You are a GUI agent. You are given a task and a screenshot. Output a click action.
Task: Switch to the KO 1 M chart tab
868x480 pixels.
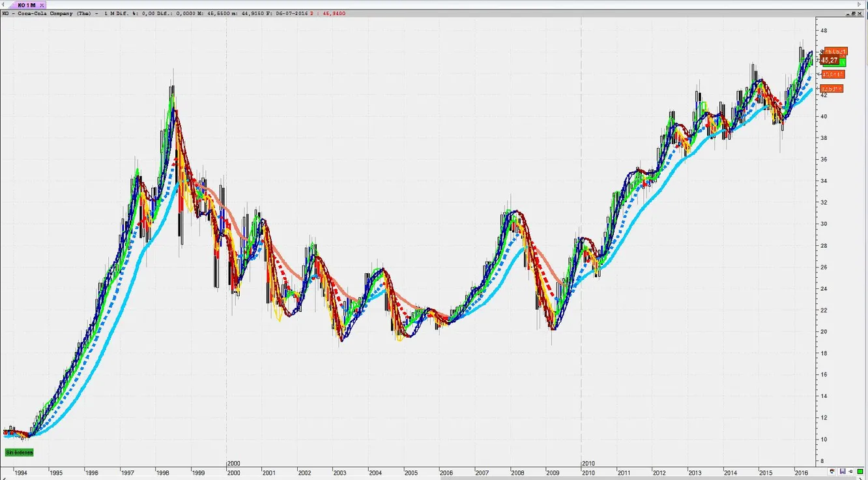26,5
